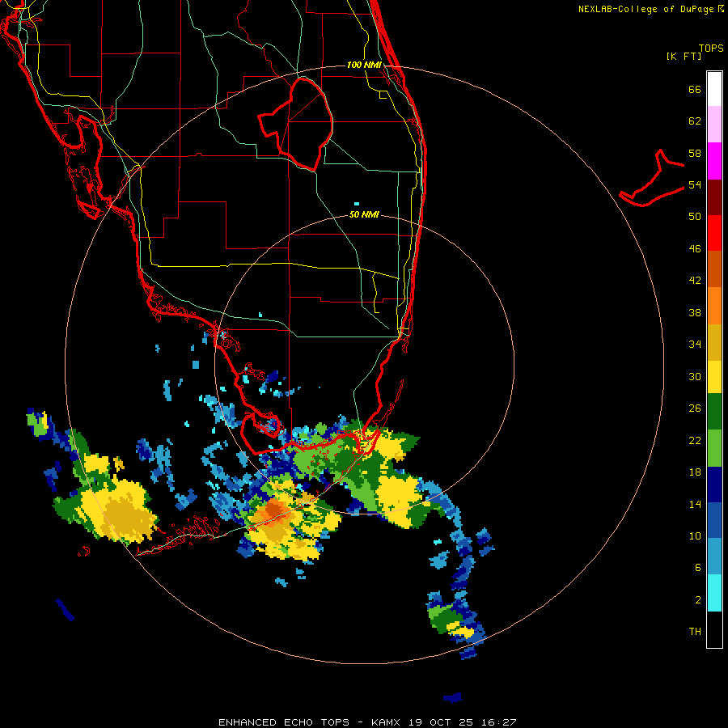Click the orange echo-top core over the Keys
728x728 pixels.
click(274, 510)
